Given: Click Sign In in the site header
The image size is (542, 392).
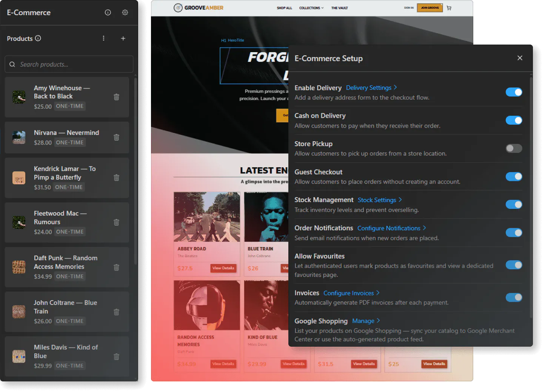Looking at the screenshot, I should pos(409,8).
